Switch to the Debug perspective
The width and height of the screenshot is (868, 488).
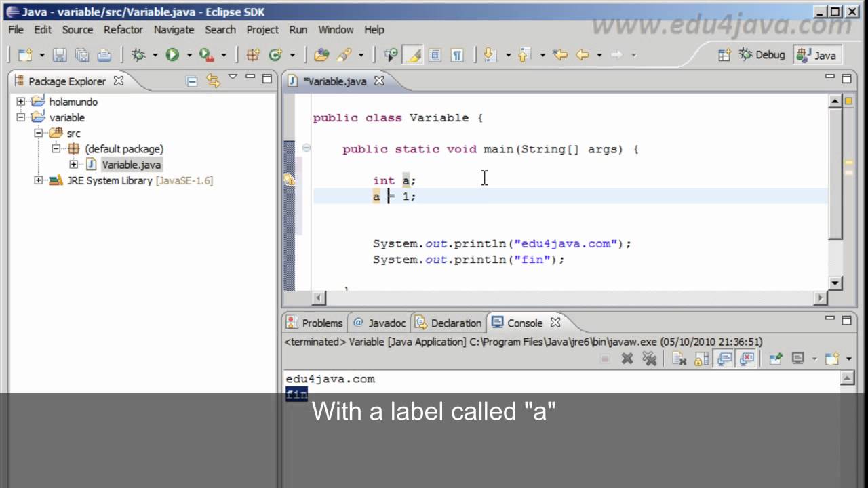click(x=762, y=55)
